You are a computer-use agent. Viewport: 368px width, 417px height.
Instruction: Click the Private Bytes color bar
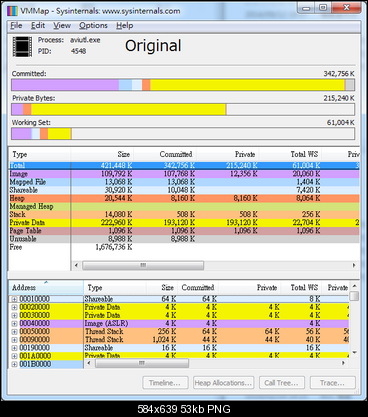point(183,109)
